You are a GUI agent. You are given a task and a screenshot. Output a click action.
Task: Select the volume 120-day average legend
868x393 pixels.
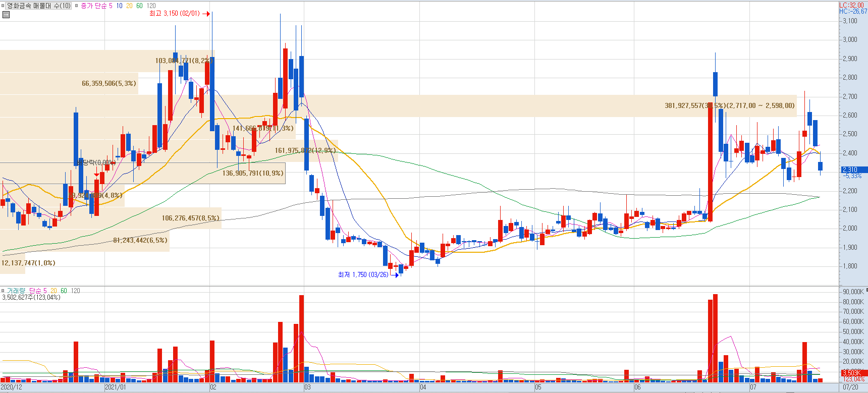coord(75,291)
